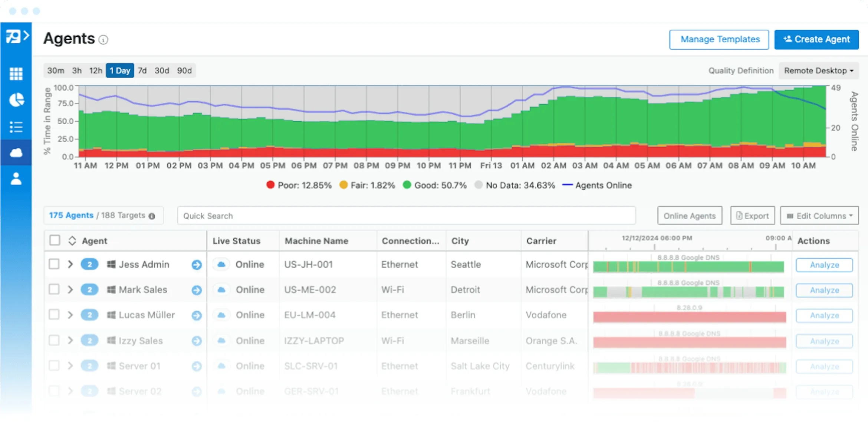Open the grid dashboard sidebar icon
Image resolution: width=868 pixels, height=423 pixels.
pos(16,73)
